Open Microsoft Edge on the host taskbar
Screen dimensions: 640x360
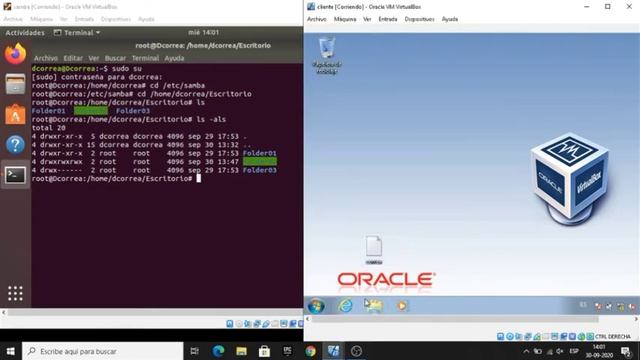click(218, 351)
